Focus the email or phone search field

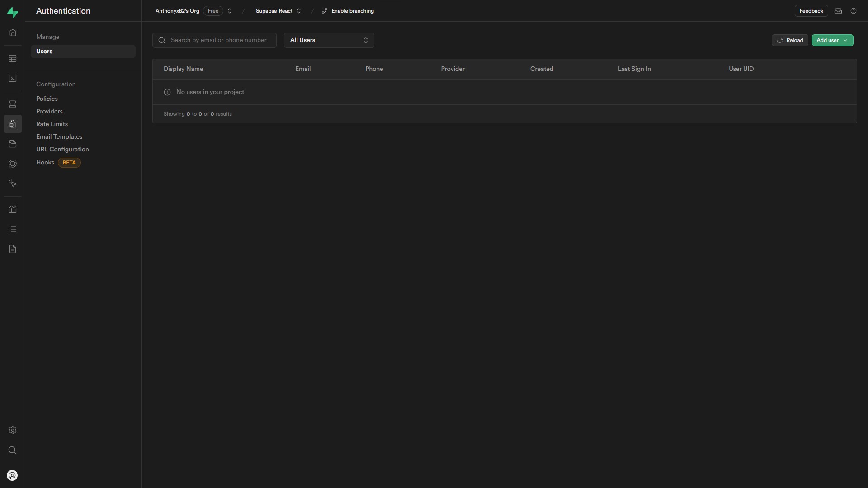tap(219, 40)
